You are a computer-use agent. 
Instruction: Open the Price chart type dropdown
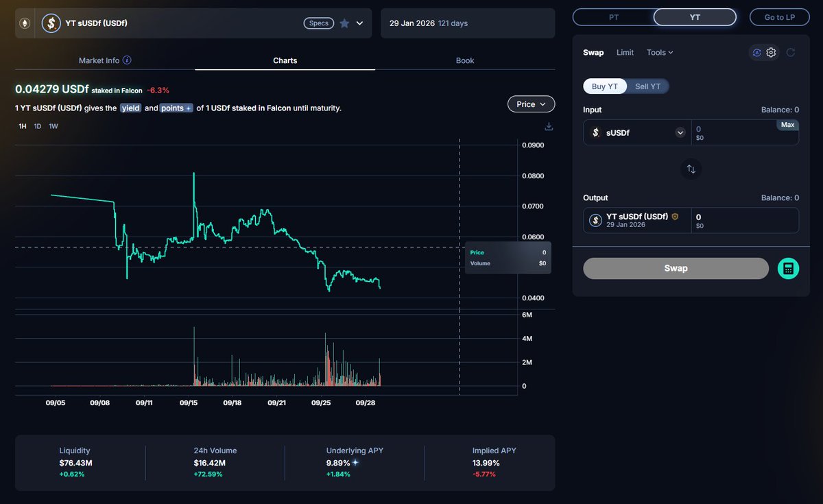(x=531, y=104)
